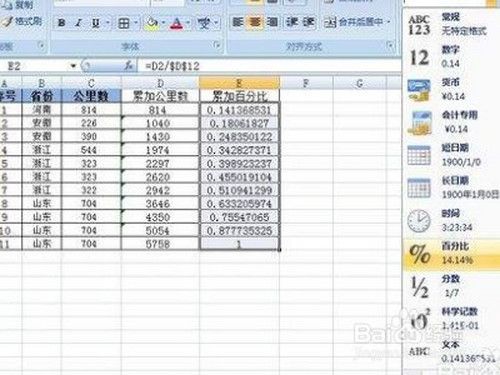Click the fill color bucket icon
Viewport: 500px width, 375px height.
point(152,23)
